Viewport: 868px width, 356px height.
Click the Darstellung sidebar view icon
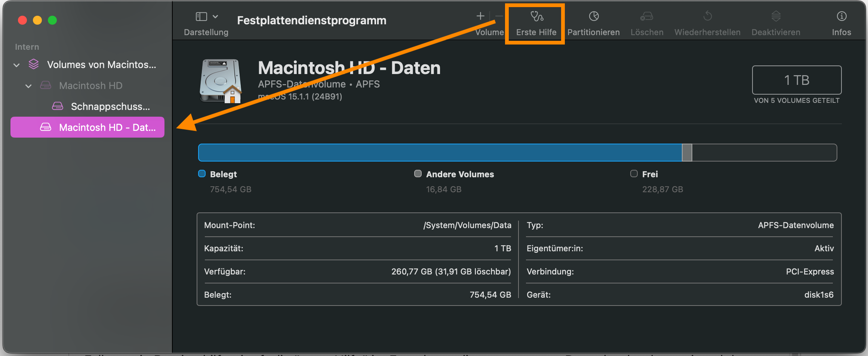(201, 16)
